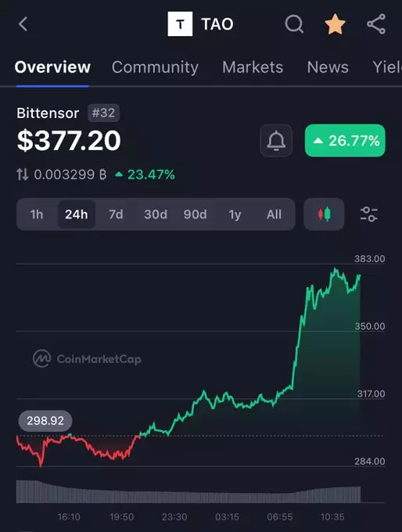The width and height of the screenshot is (402, 532).
Task: Tap the 298.92 price marker
Action: pyautogui.click(x=45, y=421)
